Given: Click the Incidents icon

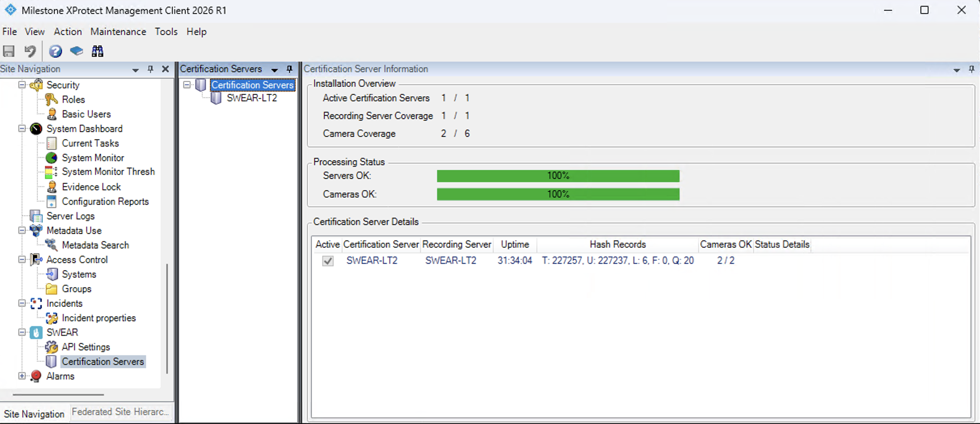Looking at the screenshot, I should 36,303.
